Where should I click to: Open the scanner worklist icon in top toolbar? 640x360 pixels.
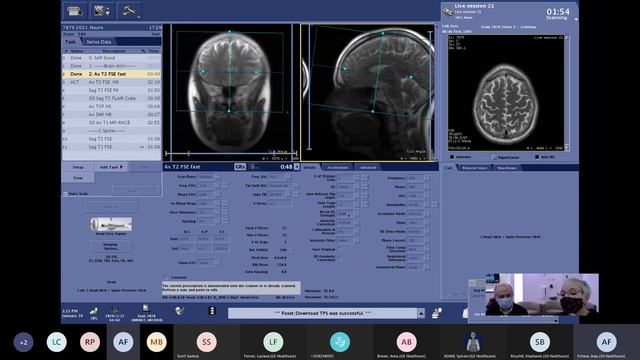[x=75, y=11]
